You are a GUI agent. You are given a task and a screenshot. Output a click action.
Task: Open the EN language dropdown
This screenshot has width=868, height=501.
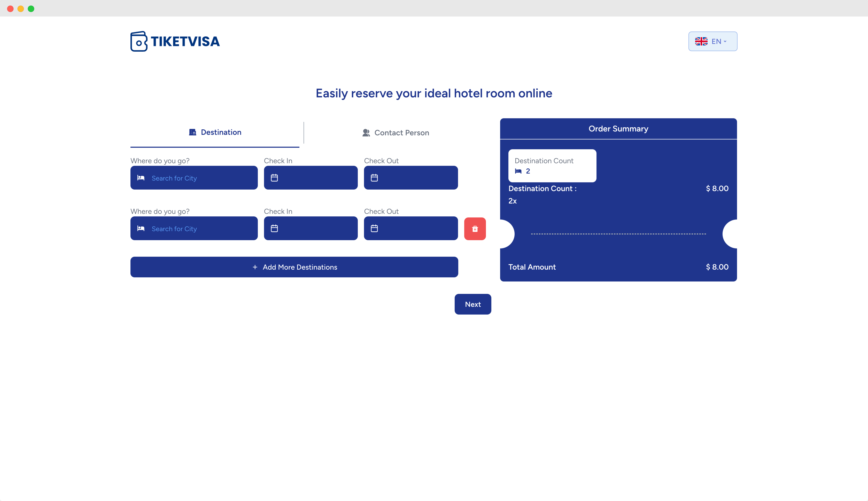point(712,41)
